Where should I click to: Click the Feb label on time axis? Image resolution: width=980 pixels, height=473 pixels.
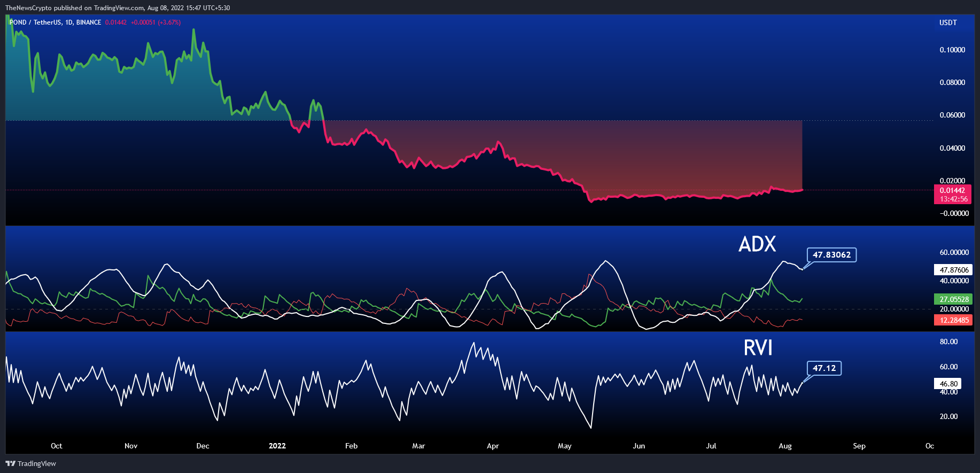(x=351, y=446)
